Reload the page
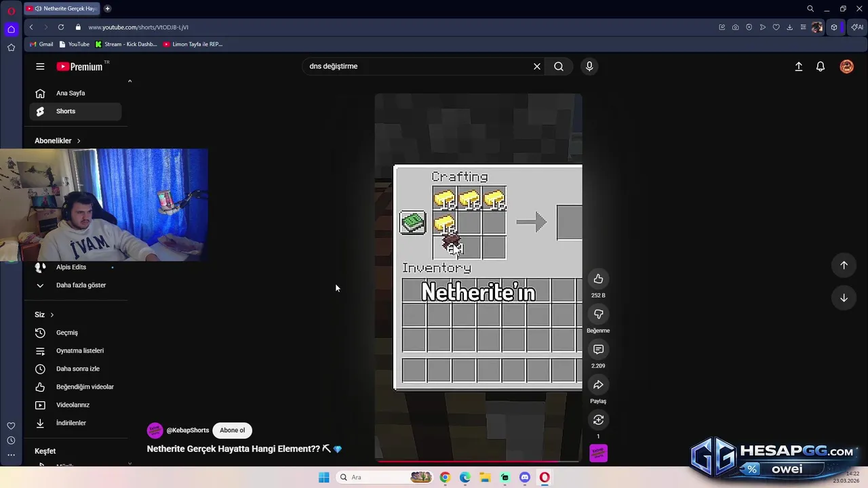This screenshot has width=868, height=488. coord(61,27)
